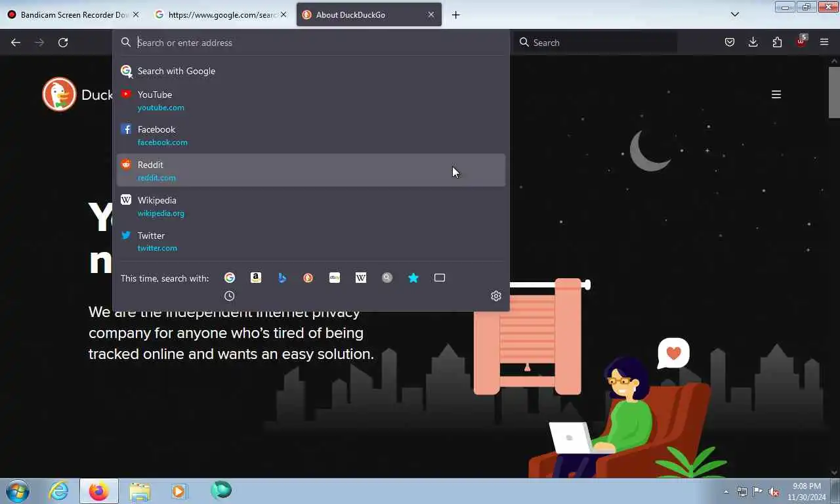Launch Internet Explorer from taskbar
The width and height of the screenshot is (840, 504).
59,491
